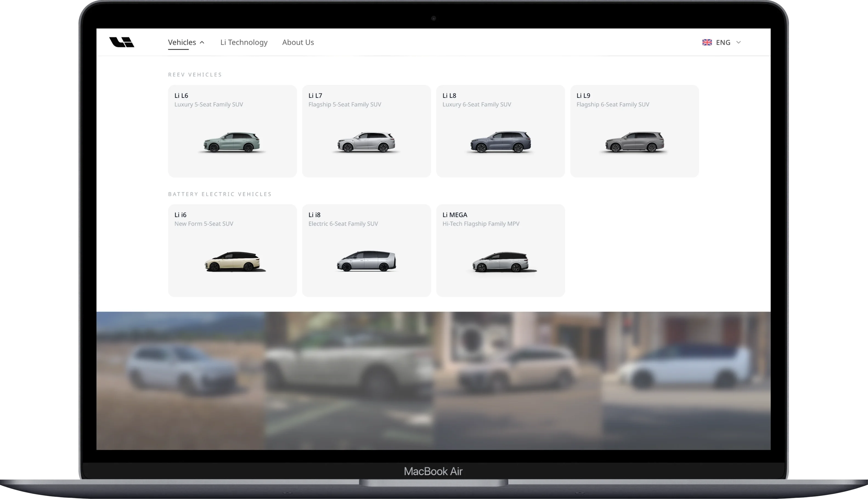
Task: Go to Li Technology
Action: [244, 42]
